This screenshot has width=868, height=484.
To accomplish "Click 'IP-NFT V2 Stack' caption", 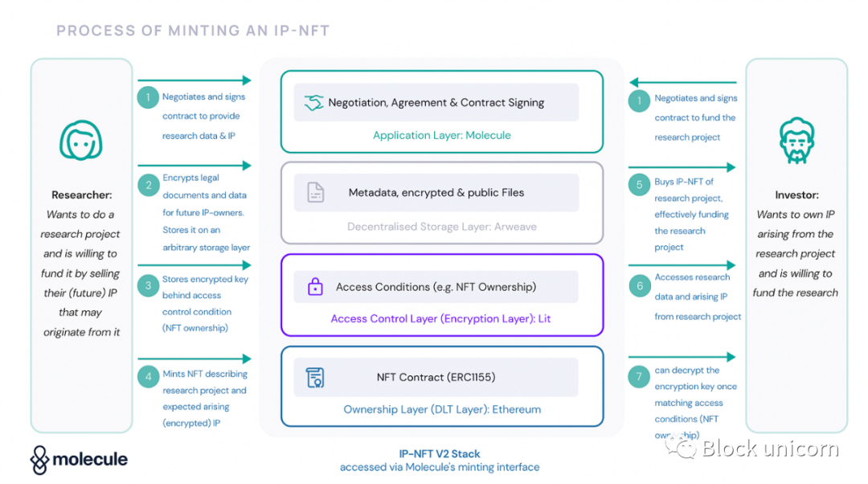I will coord(440,453).
